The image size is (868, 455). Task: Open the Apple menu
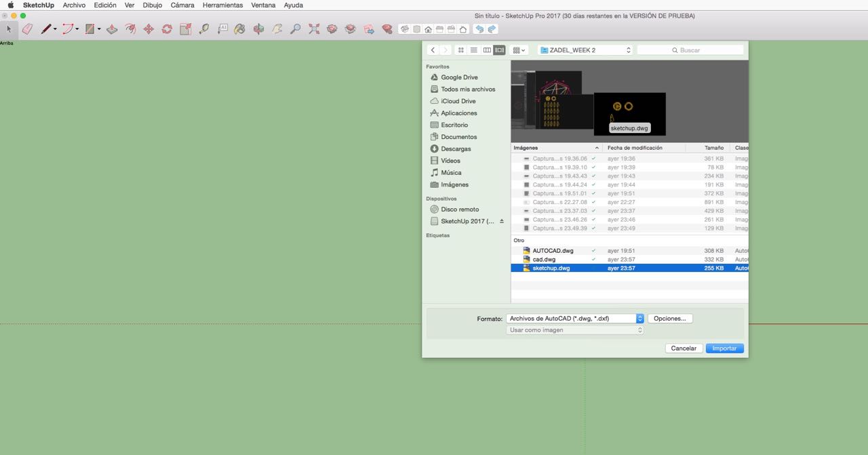click(x=10, y=5)
